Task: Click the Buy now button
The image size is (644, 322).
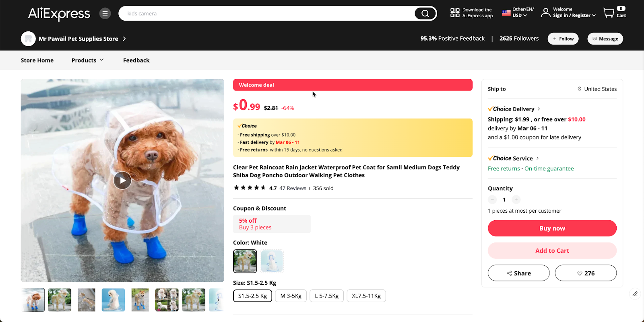Action: tap(552, 228)
